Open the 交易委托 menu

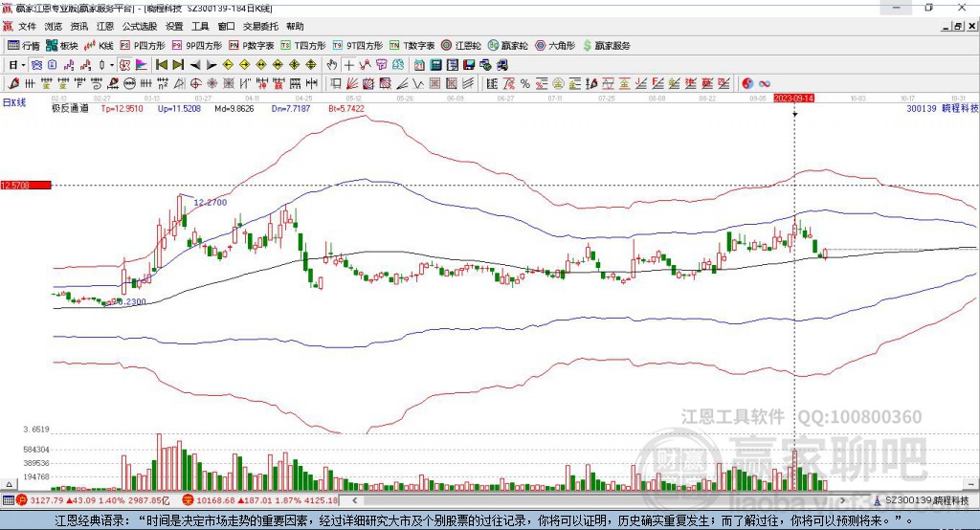(x=260, y=26)
